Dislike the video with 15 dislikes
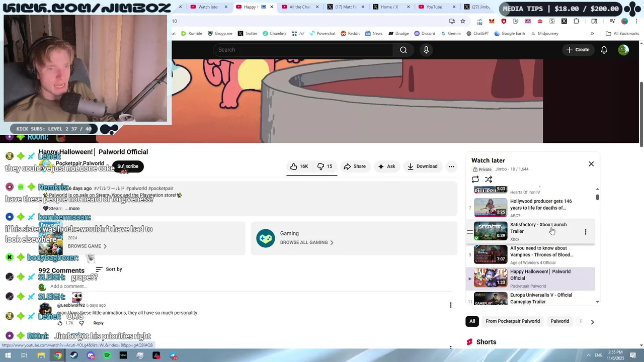Viewport: 644px width, 362px height. click(x=325, y=166)
